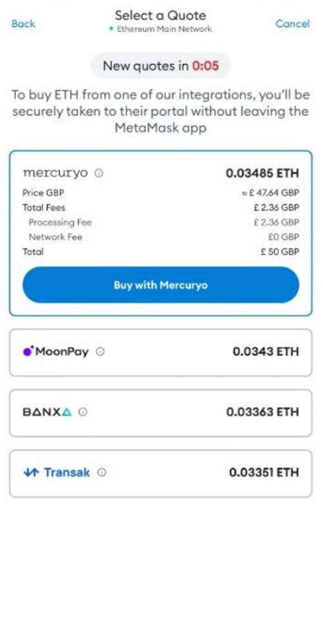Click the 0.03485 ETH Mercuryo amount
Viewport: 323px width, 644px height.
coord(262,173)
